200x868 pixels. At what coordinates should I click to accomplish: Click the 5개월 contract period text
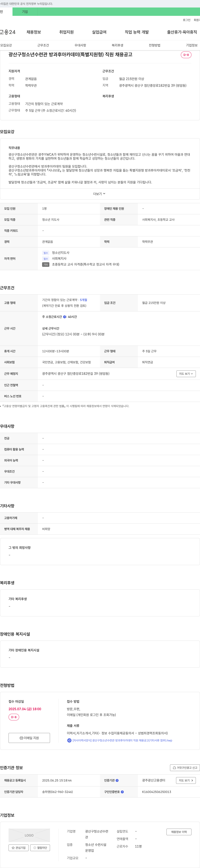pos(84,300)
